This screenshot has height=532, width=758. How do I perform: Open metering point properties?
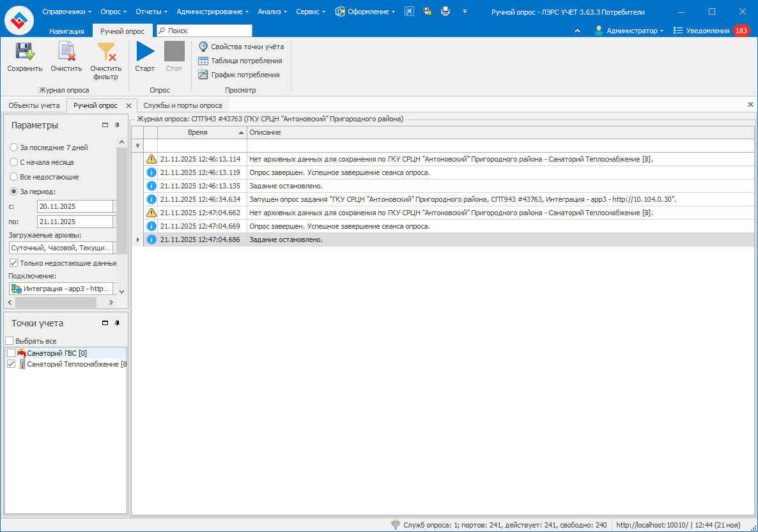[241, 47]
